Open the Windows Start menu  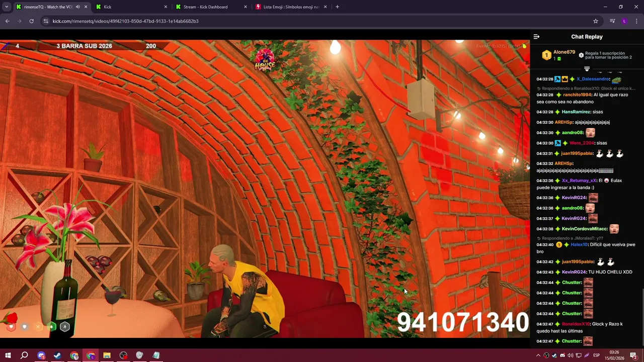tap(8, 355)
